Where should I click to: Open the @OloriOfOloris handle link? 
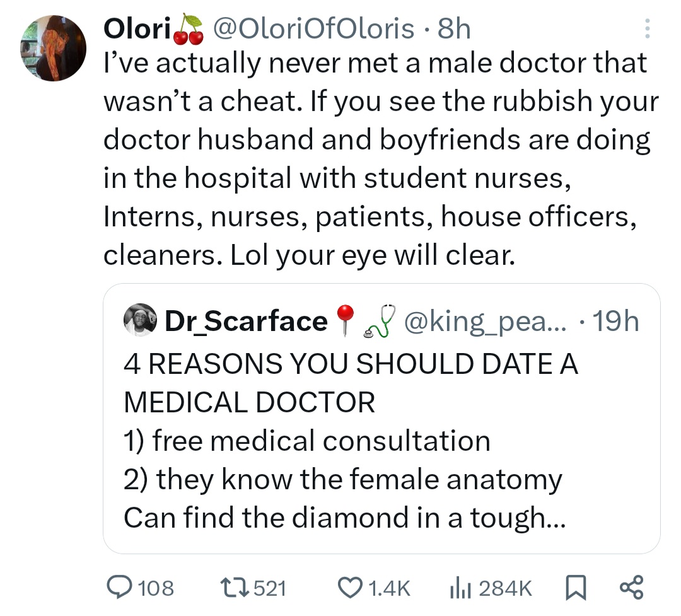tap(315, 29)
